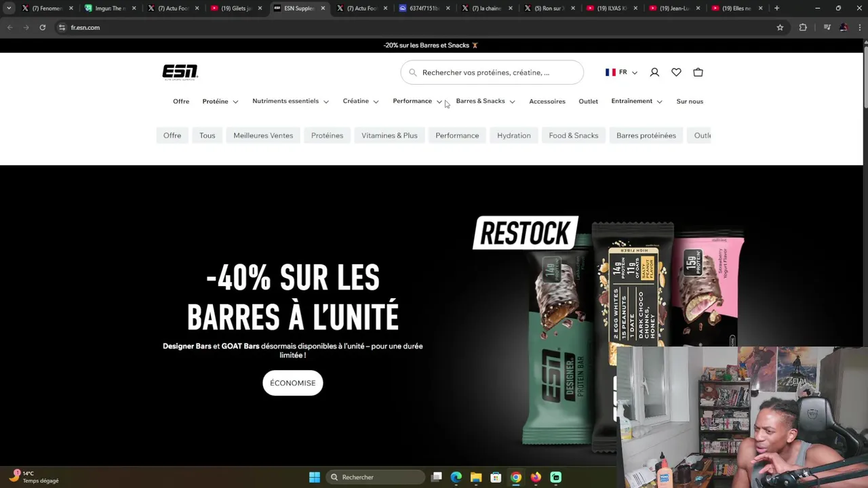Image resolution: width=868 pixels, height=488 pixels.
Task: Click the Windows taskbar Rechercher search box
Action: (374, 477)
